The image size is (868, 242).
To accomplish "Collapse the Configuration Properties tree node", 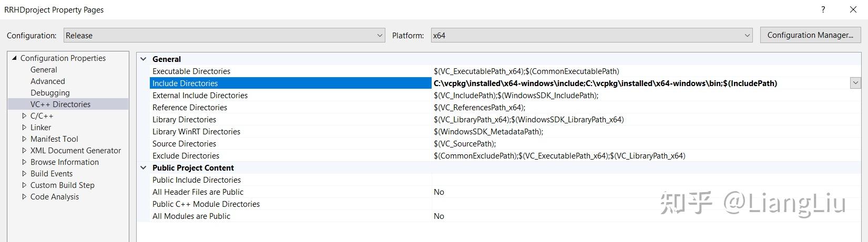I will (14, 58).
